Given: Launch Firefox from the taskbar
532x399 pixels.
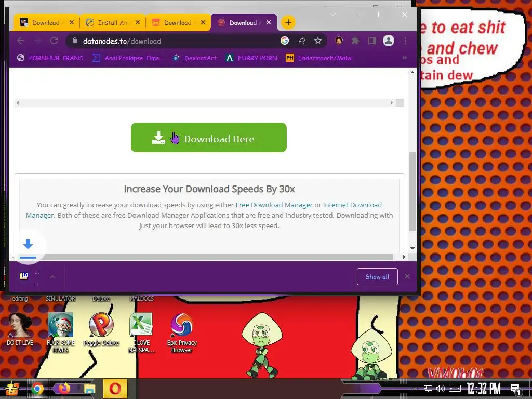Looking at the screenshot, I should [63, 389].
